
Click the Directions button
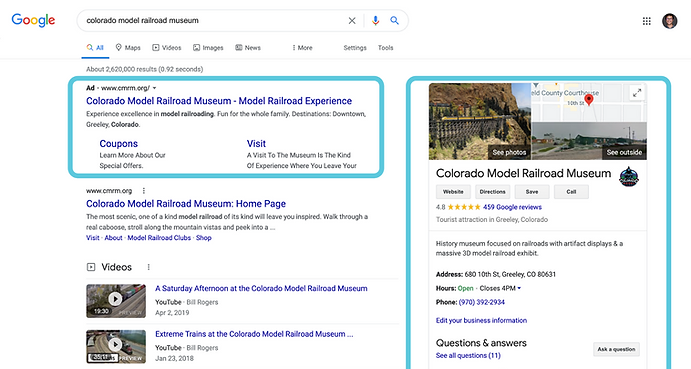(492, 192)
